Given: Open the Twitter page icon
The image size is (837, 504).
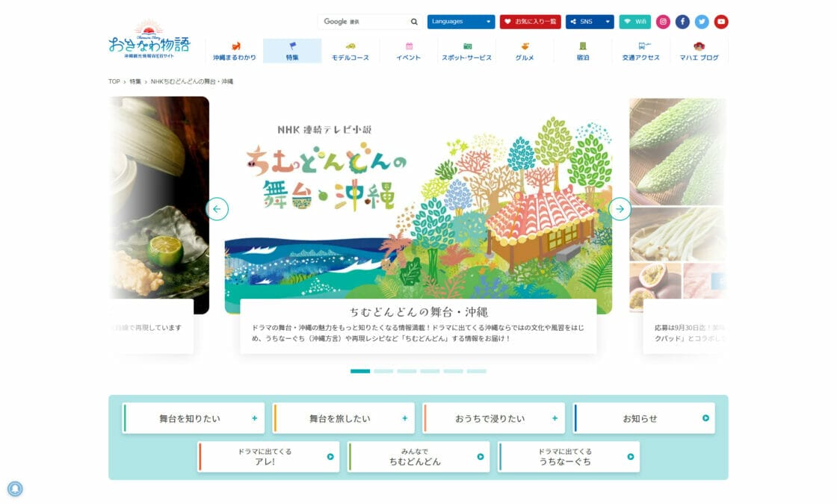Looking at the screenshot, I should 702,22.
